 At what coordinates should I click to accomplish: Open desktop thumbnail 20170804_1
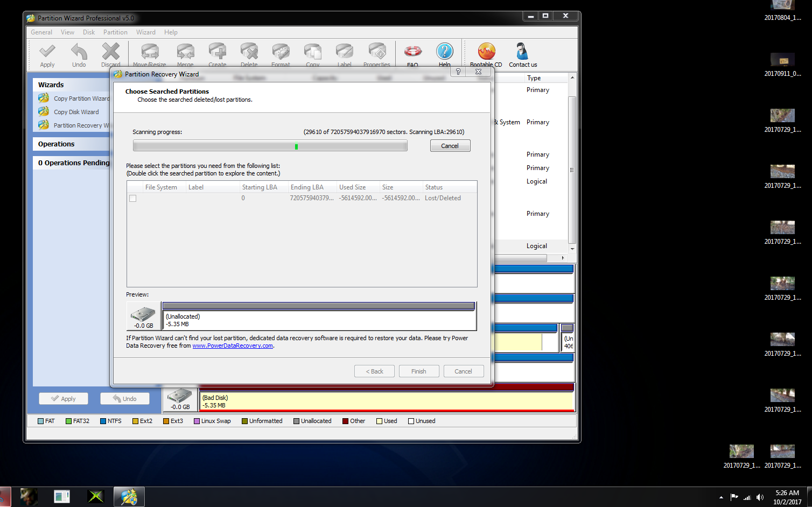(782, 11)
